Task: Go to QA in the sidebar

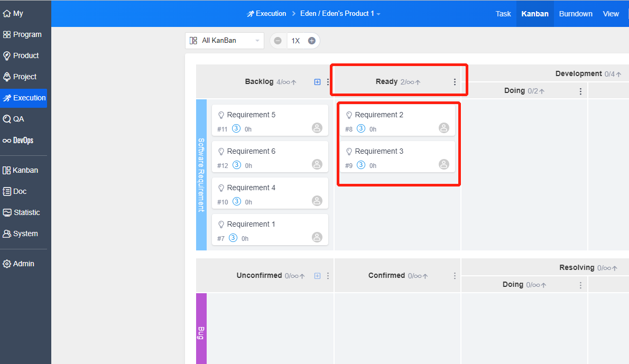Action: [x=18, y=119]
